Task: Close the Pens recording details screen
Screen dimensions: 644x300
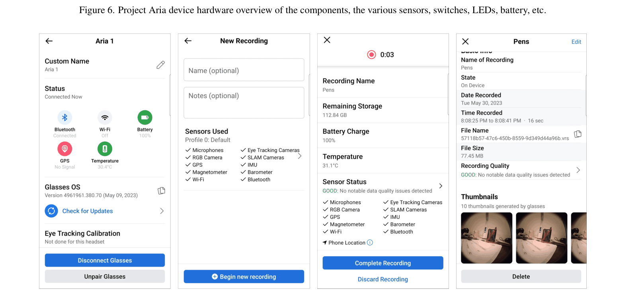Action: pos(465,41)
